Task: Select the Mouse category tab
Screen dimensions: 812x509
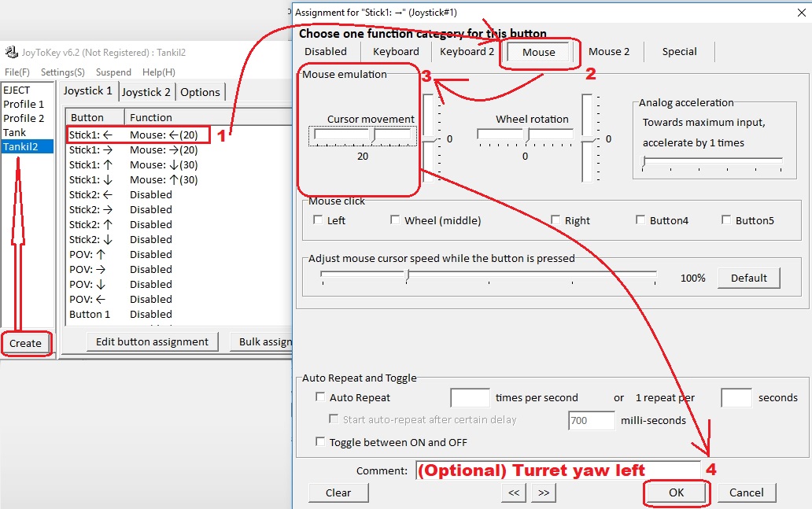Action: click(x=538, y=52)
